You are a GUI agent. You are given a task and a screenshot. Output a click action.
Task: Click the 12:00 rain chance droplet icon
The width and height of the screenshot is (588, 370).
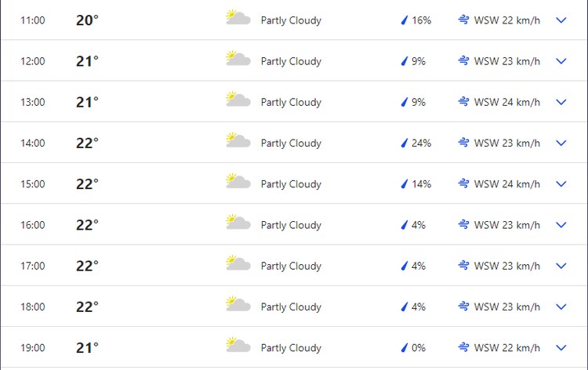405,61
